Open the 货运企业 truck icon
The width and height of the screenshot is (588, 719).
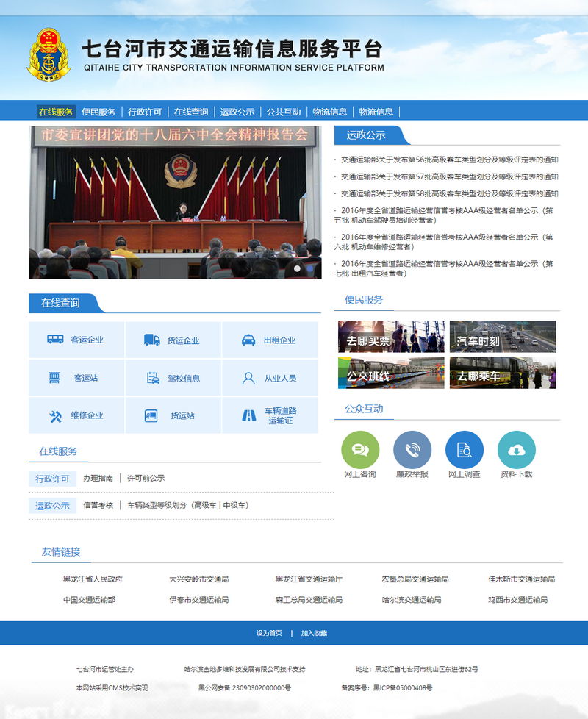click(152, 340)
